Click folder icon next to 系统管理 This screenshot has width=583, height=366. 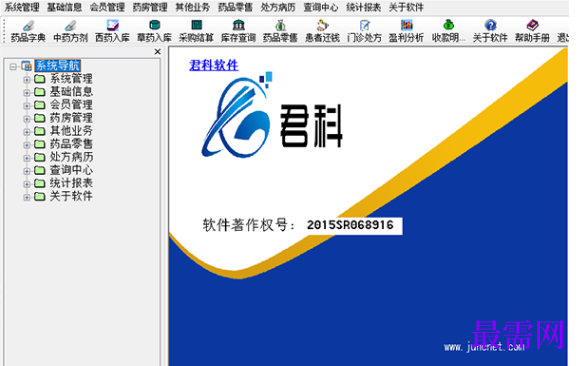[x=39, y=79]
